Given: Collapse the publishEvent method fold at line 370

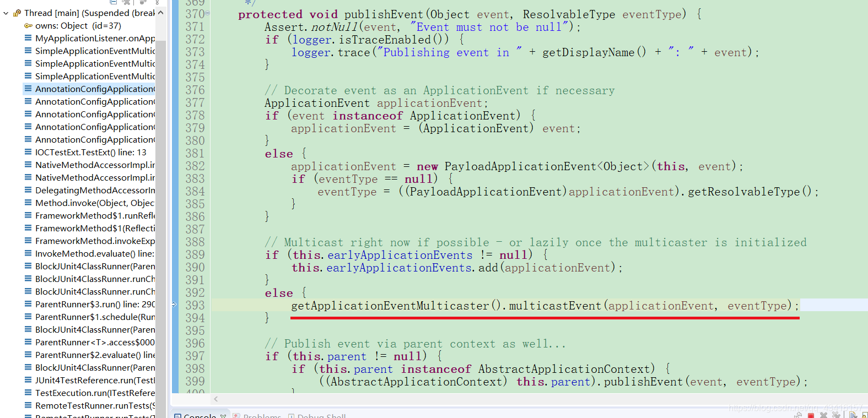Looking at the screenshot, I should tap(208, 13).
